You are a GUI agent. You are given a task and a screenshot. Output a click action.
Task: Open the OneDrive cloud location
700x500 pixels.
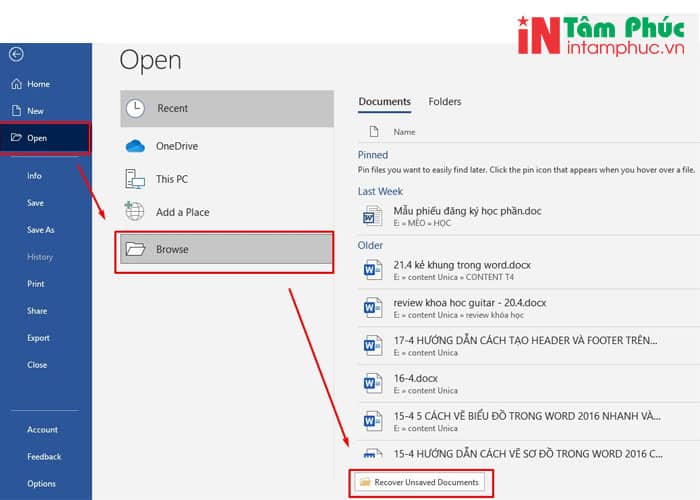(176, 146)
